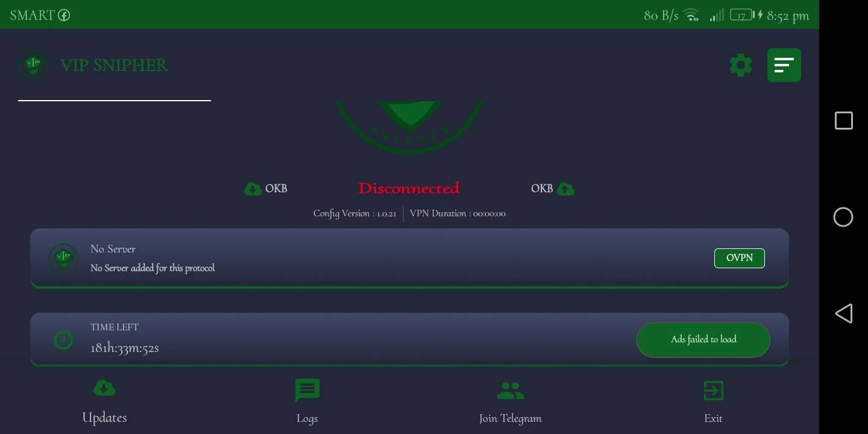Screen dimensions: 868x434
Task: Tap the red Disconnected status text
Action: tap(409, 188)
